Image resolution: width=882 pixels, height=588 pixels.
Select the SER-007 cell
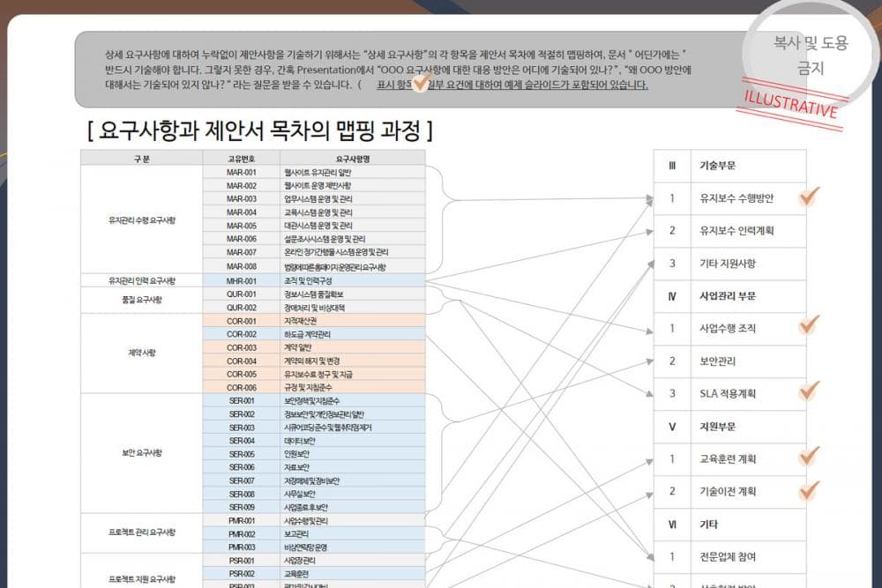tap(242, 480)
